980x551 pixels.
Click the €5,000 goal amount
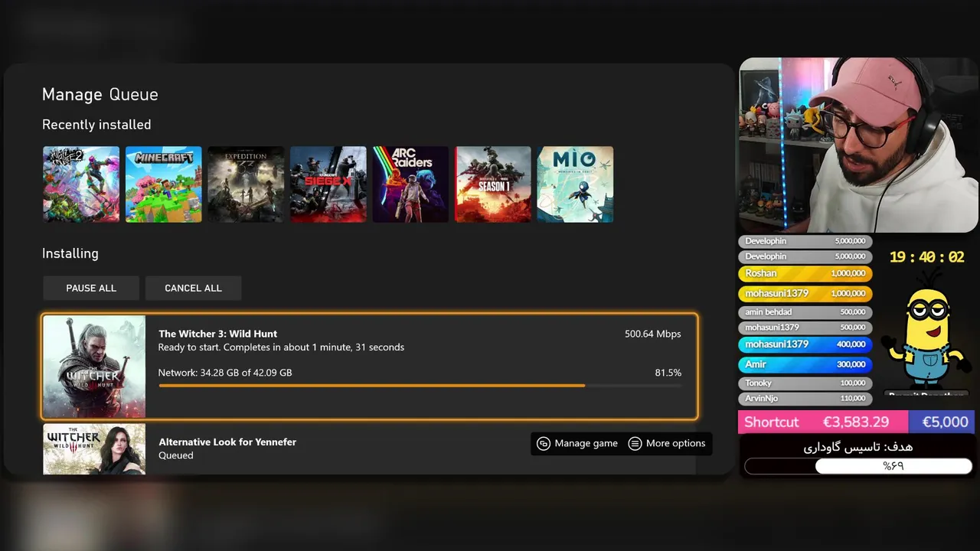pos(944,422)
